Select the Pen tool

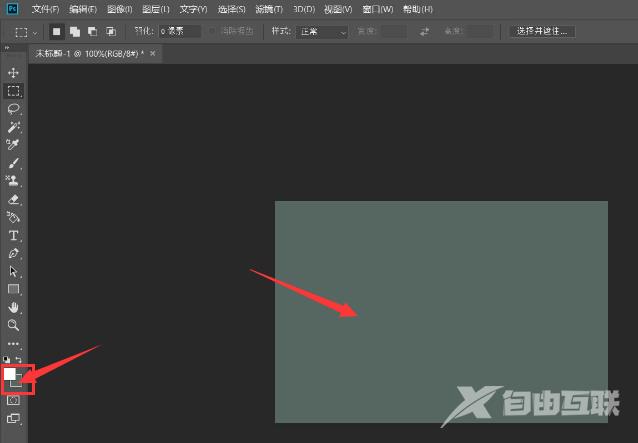point(13,253)
